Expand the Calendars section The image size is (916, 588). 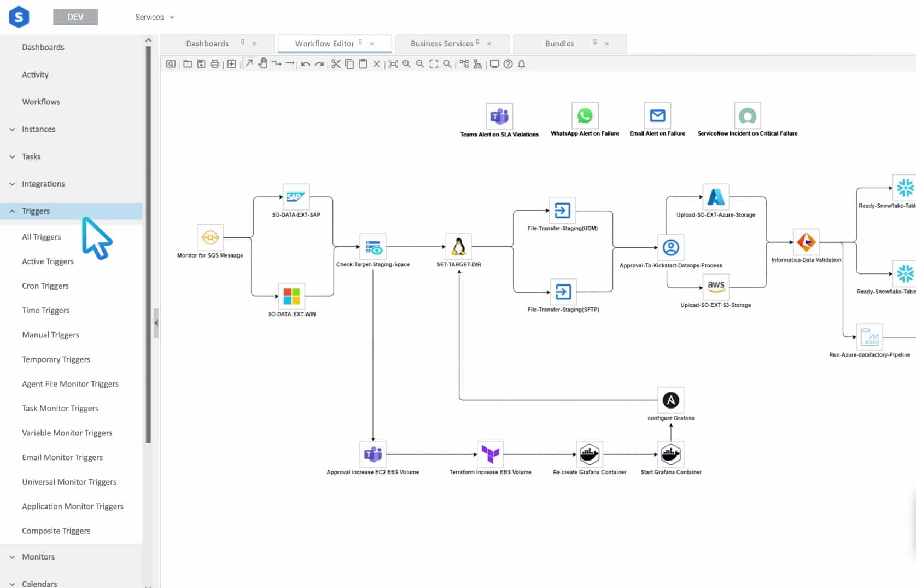tap(12, 584)
